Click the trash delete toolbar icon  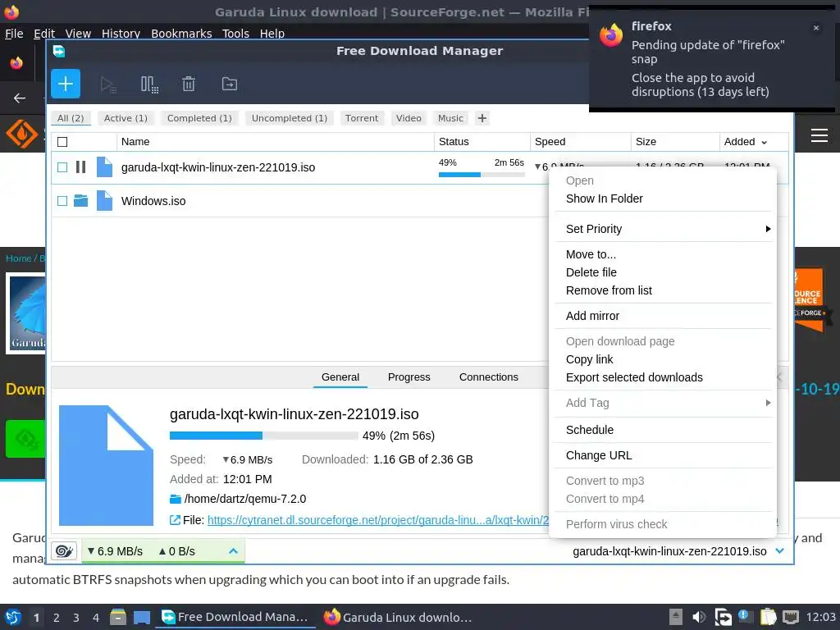[x=189, y=84]
